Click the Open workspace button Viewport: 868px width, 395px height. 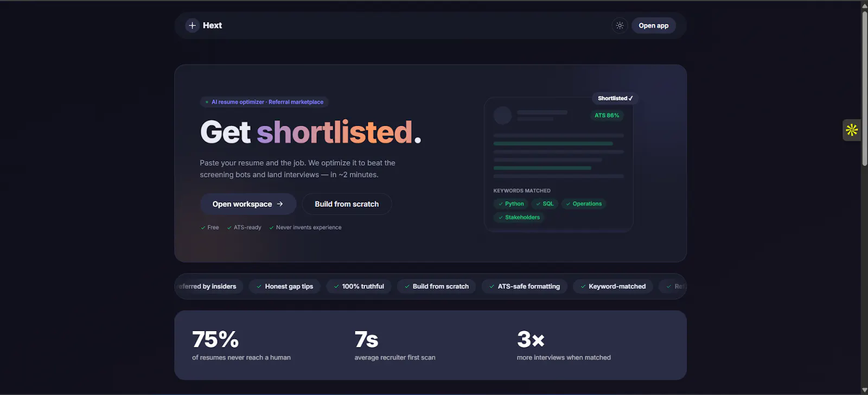248,204
